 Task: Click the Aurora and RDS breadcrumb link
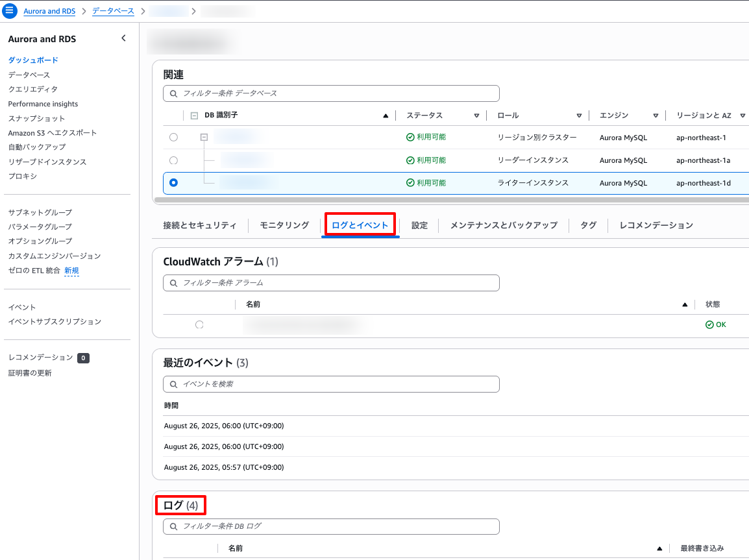[49, 11]
